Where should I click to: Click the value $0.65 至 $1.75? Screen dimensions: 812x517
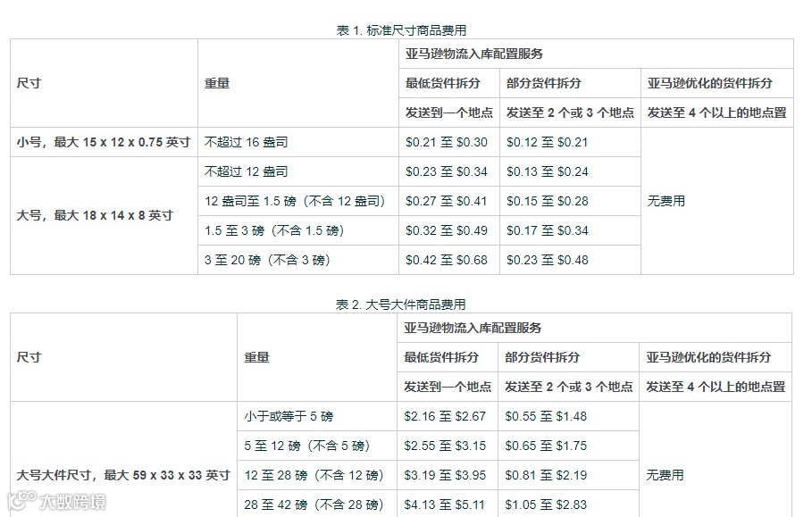click(546, 446)
